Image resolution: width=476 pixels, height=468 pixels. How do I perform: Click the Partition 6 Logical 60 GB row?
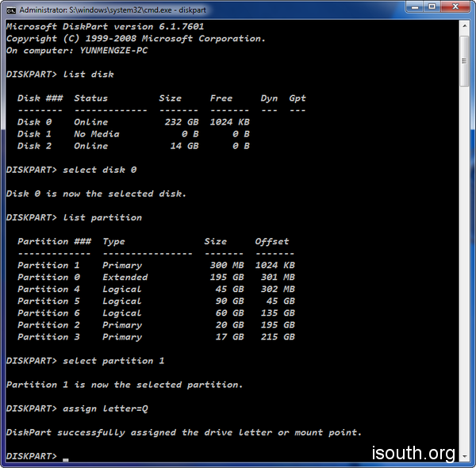pyautogui.click(x=155, y=313)
